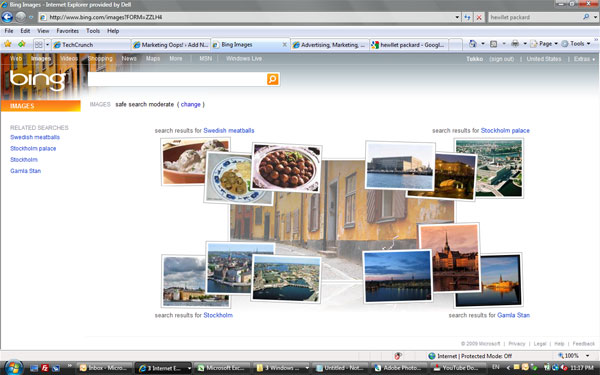The height and width of the screenshot is (375, 600).
Task: Click Gamla Stan in related searches
Action: (25, 171)
